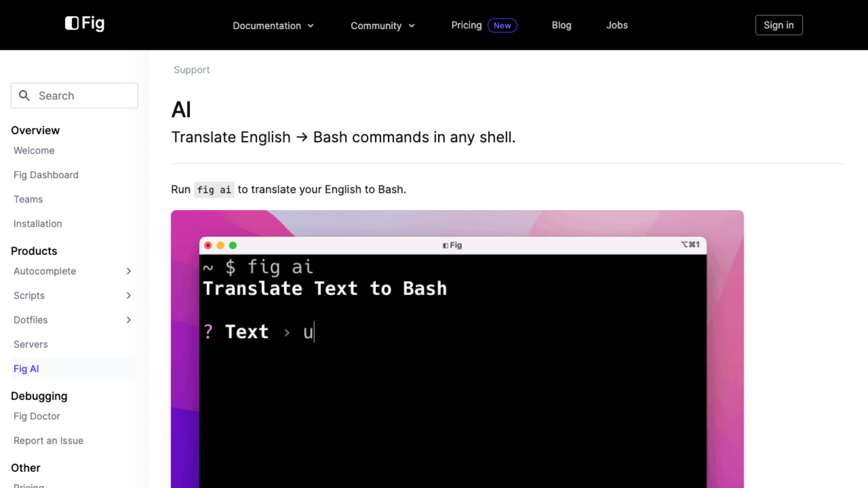Open the Fig Doctor sidebar link

[x=37, y=416]
